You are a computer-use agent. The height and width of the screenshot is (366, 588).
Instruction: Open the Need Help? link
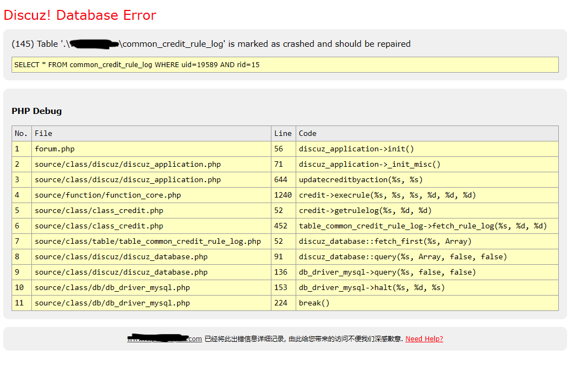[x=424, y=338]
